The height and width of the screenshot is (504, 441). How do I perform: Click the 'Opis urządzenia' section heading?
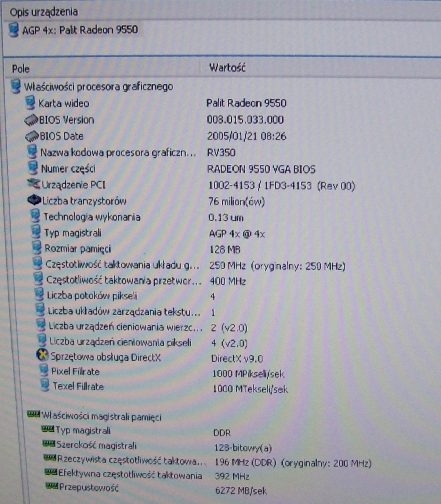point(44,12)
